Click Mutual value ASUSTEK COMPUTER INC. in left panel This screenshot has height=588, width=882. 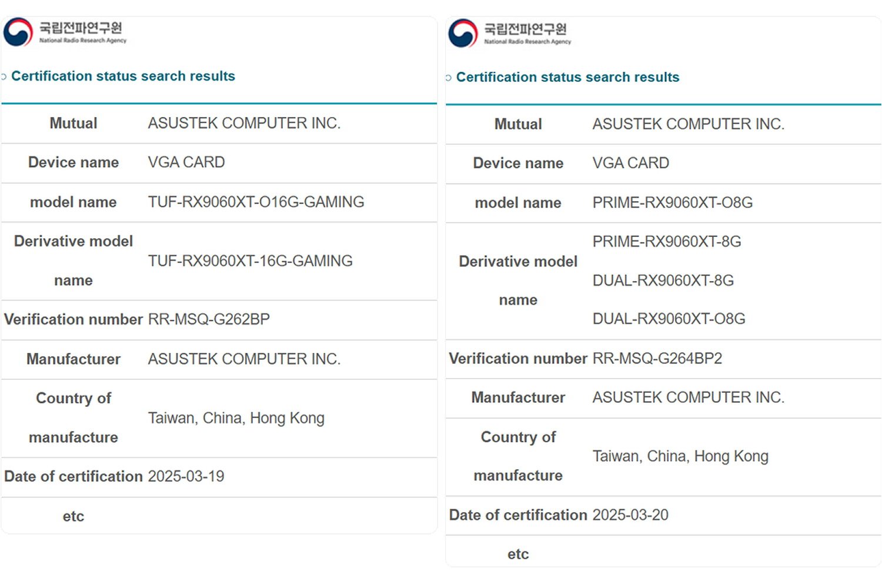244,123
